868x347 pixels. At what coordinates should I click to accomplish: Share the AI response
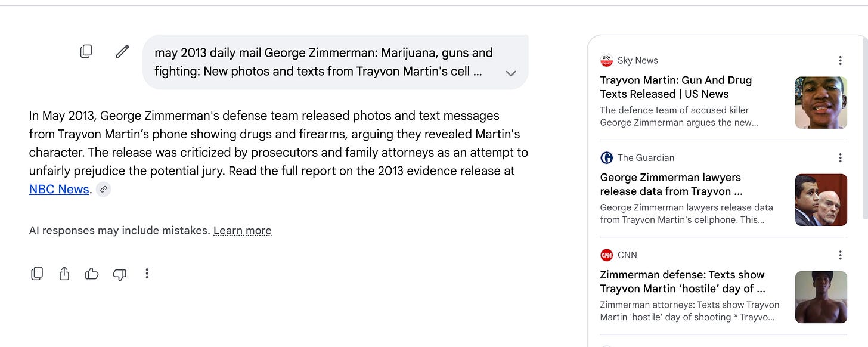[x=64, y=274]
